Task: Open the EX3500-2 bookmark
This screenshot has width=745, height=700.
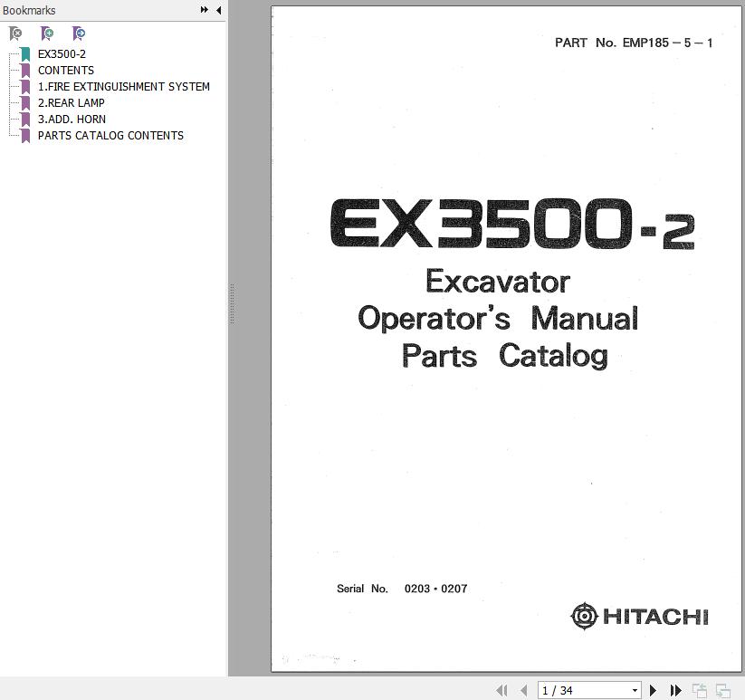Action: (x=62, y=54)
